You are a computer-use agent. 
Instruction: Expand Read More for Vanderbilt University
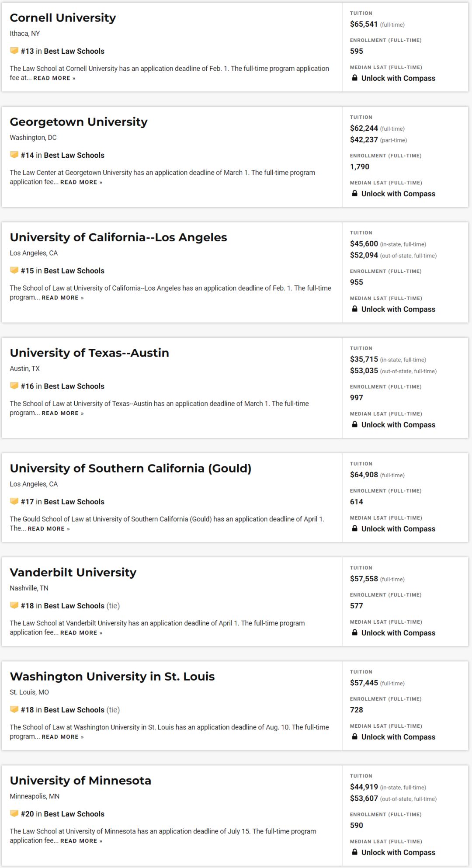click(x=81, y=632)
